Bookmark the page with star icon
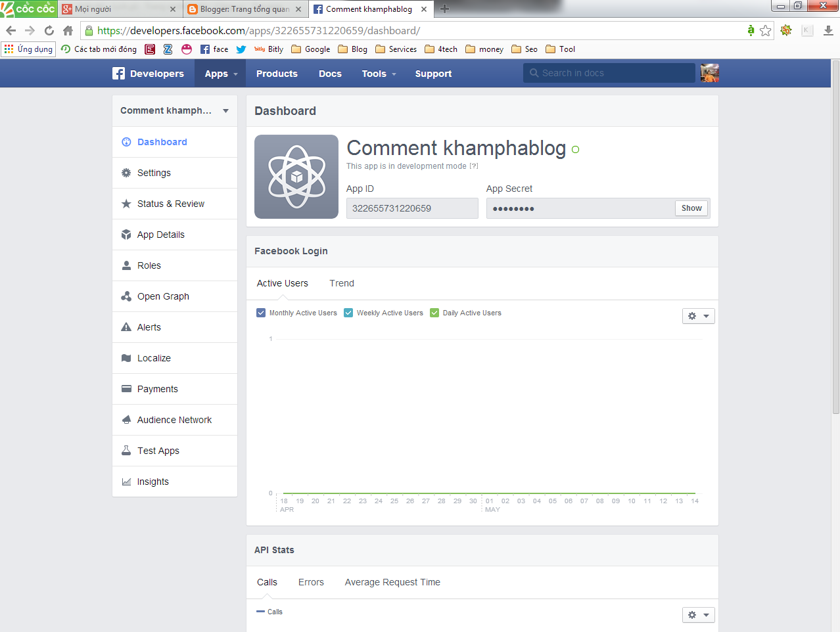Screen dimensions: 840x632 tap(766, 30)
